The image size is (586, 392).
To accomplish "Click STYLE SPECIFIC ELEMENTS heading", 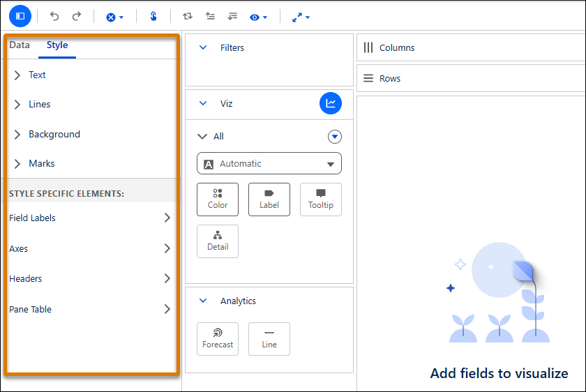I will (66, 194).
